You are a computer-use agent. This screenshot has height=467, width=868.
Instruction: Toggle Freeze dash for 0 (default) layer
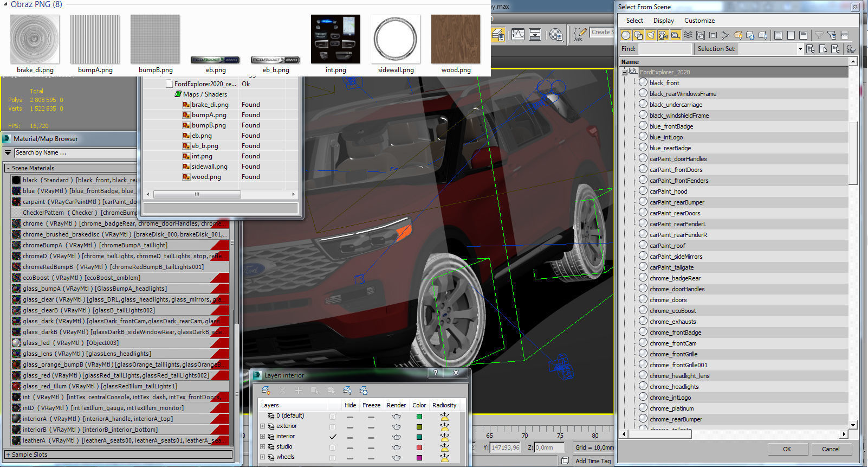371,417
